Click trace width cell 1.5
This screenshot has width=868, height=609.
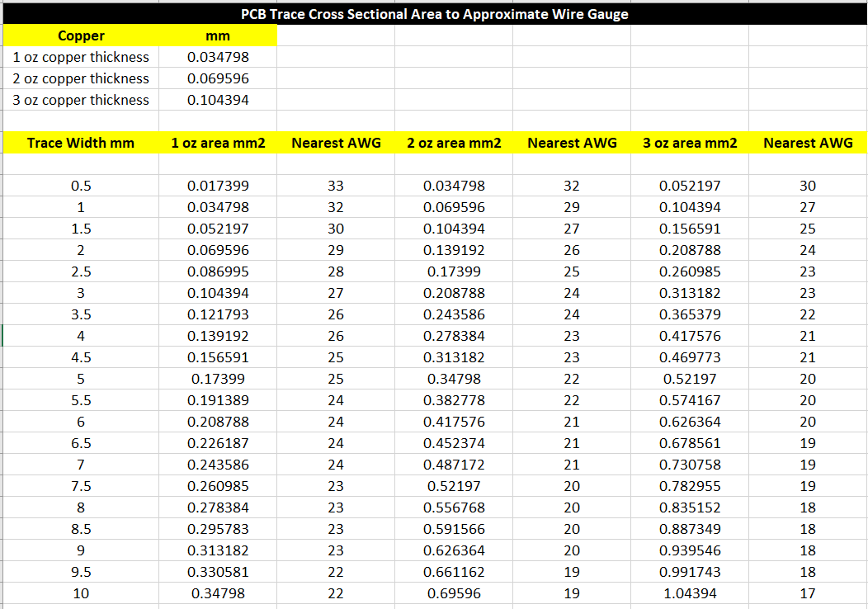pos(81,229)
